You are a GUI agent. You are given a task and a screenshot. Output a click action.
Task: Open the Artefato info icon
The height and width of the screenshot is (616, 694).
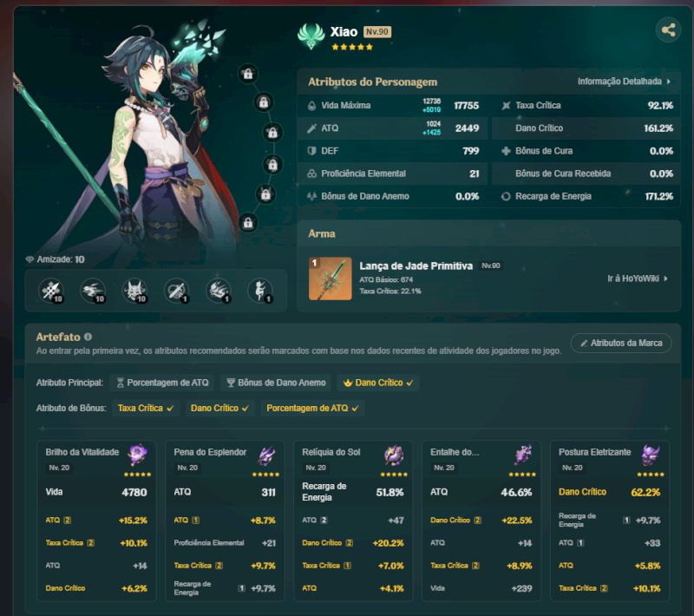tap(88, 337)
